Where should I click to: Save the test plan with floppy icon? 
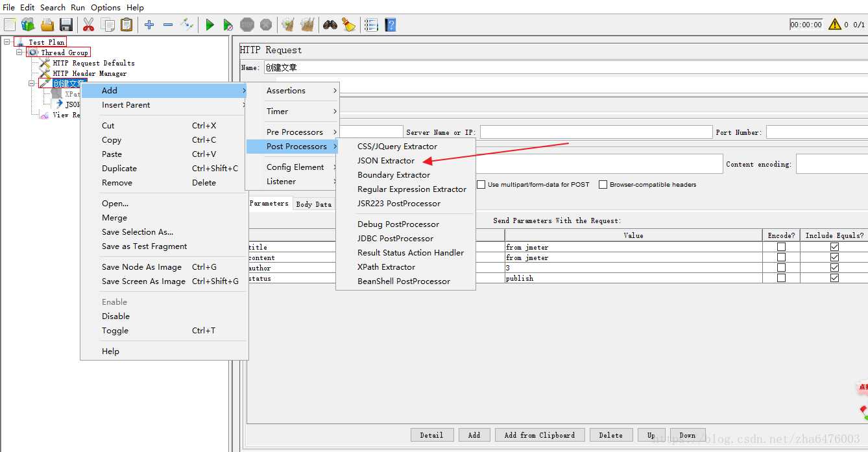click(66, 25)
